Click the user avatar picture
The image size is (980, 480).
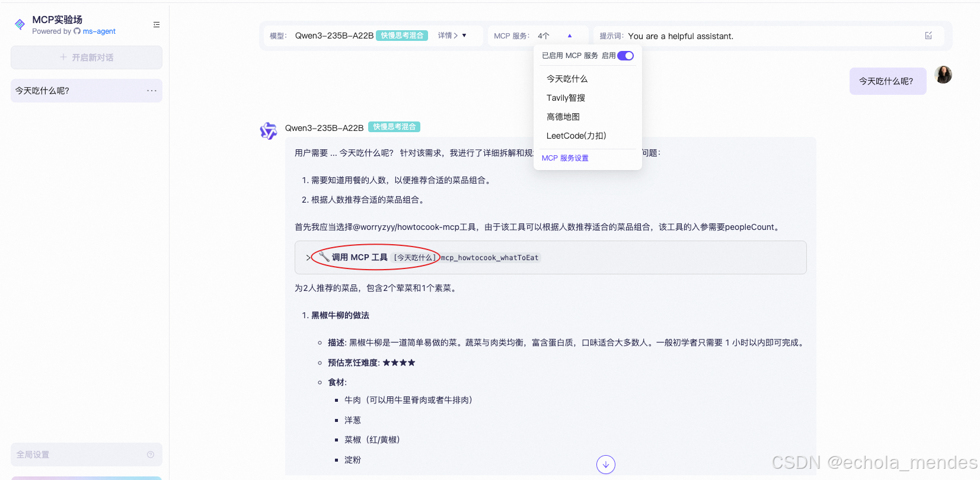tap(943, 75)
